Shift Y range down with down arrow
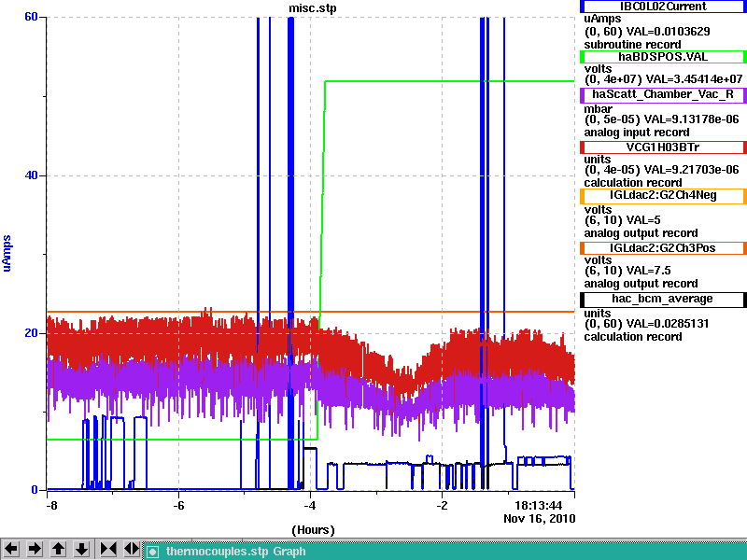This screenshot has height=560, width=747. point(81,549)
